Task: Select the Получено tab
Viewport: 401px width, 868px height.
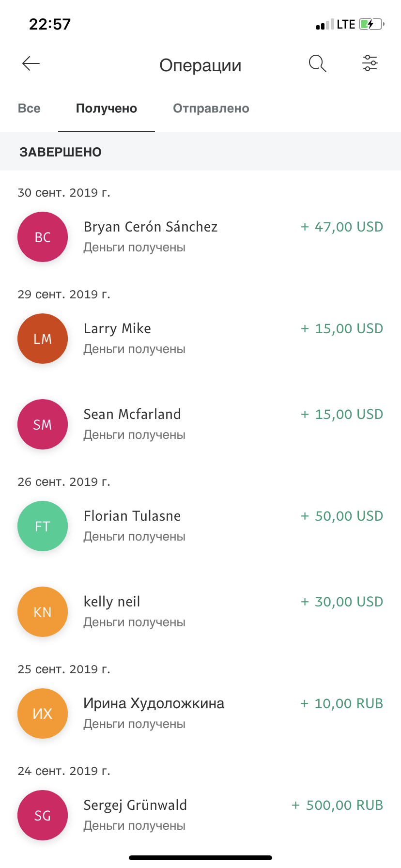Action: pos(107,108)
